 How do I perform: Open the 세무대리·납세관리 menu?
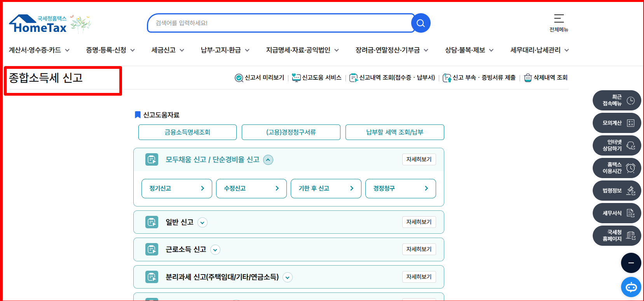[x=539, y=50]
